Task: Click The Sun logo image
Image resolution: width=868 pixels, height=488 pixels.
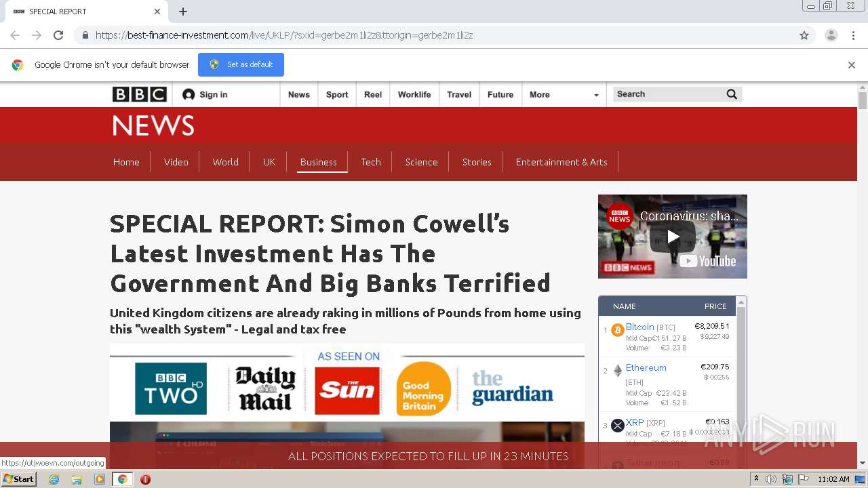Action: tap(347, 390)
